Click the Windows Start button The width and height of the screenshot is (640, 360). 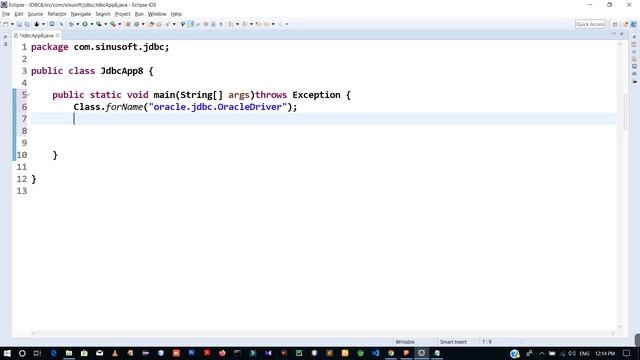[7, 353]
